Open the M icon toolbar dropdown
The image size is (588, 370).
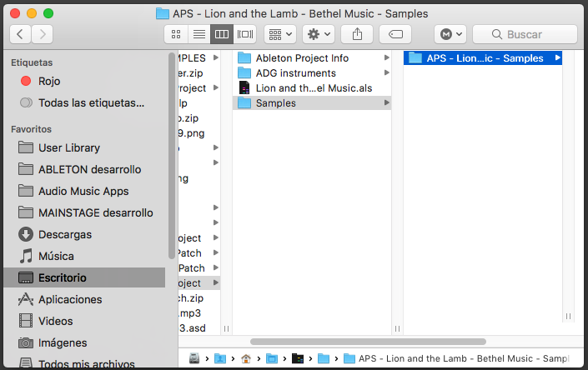(x=450, y=34)
